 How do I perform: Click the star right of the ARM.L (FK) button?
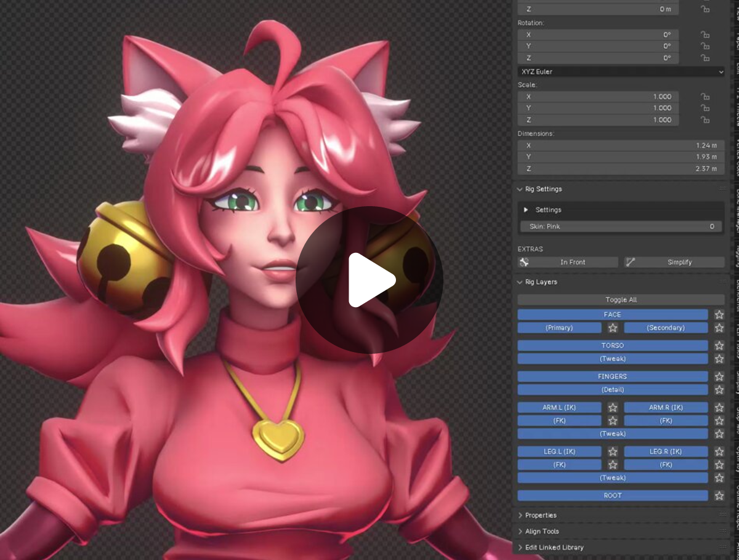613,421
